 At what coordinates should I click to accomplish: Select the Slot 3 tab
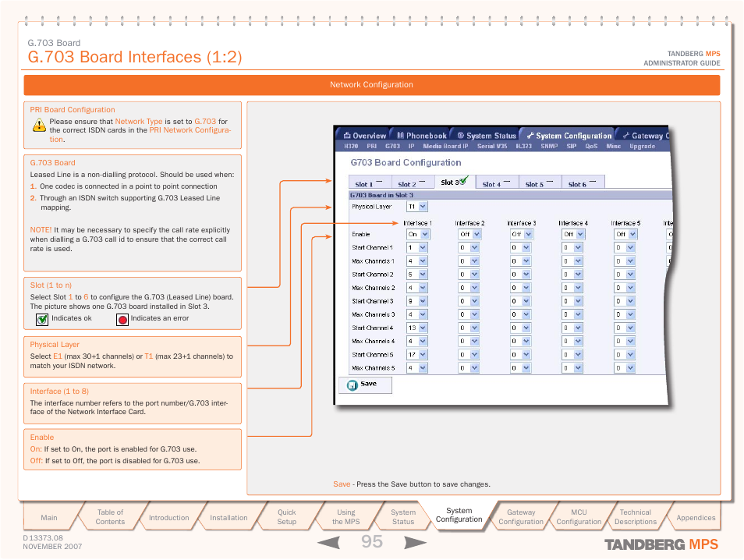point(455,183)
